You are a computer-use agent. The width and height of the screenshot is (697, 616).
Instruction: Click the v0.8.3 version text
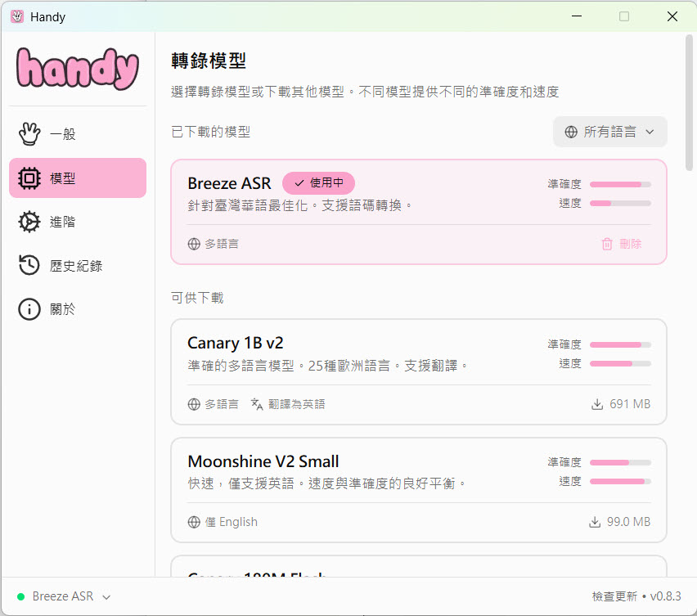pos(665,596)
